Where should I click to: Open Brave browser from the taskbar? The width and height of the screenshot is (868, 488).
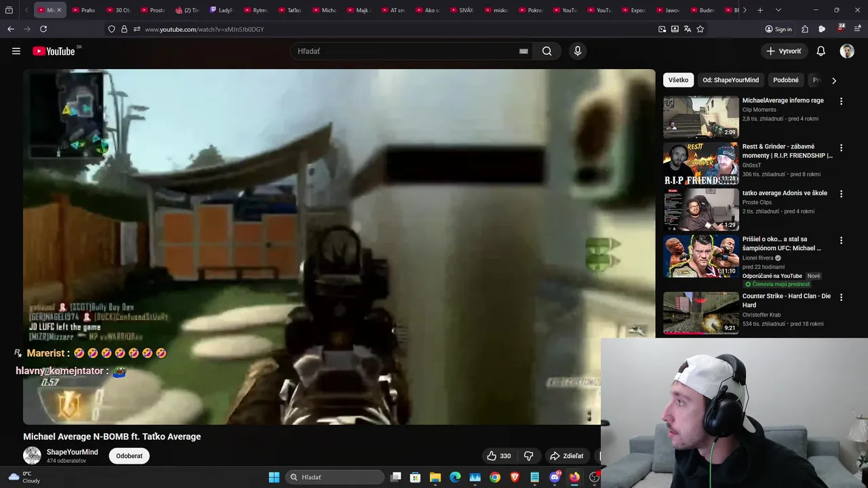[x=515, y=477]
